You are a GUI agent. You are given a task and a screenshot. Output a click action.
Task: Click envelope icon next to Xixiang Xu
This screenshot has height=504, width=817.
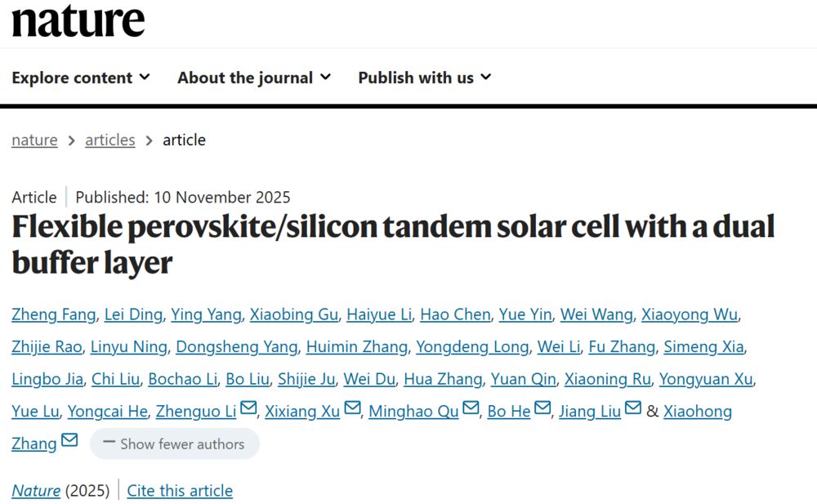(x=352, y=408)
